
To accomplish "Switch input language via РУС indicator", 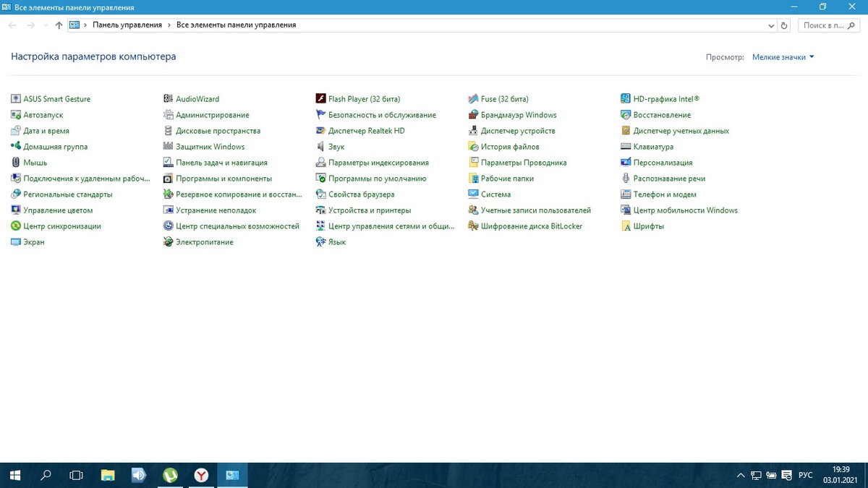I will pyautogui.click(x=805, y=475).
